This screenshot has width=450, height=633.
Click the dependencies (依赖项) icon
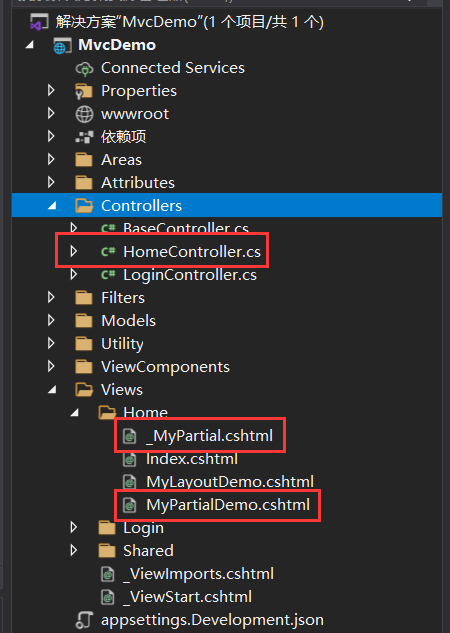click(84, 137)
